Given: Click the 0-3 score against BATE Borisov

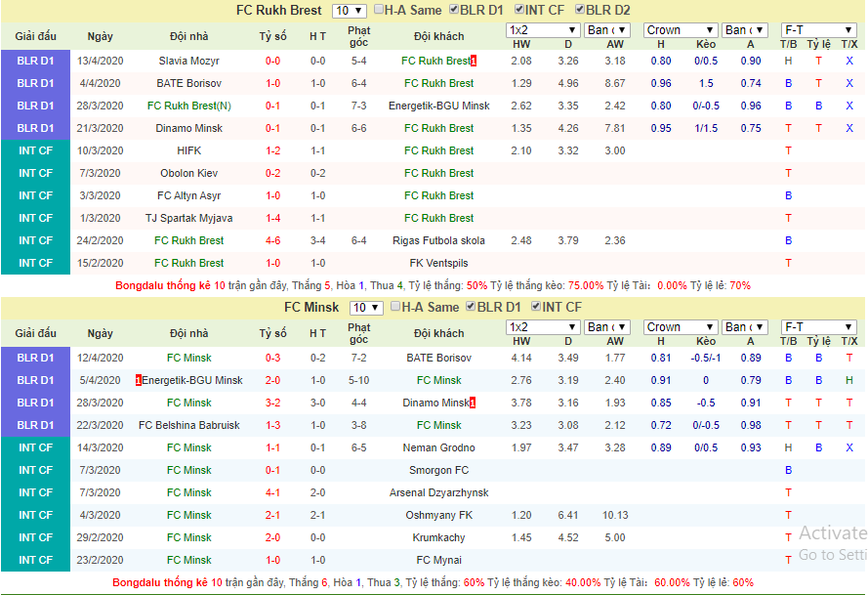Looking at the screenshot, I should [x=273, y=358].
